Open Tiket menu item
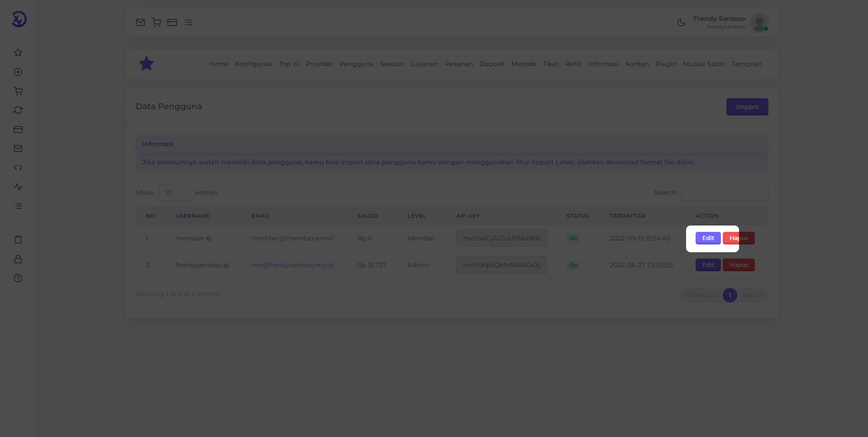Screen dimensions: 868x437 551,64
